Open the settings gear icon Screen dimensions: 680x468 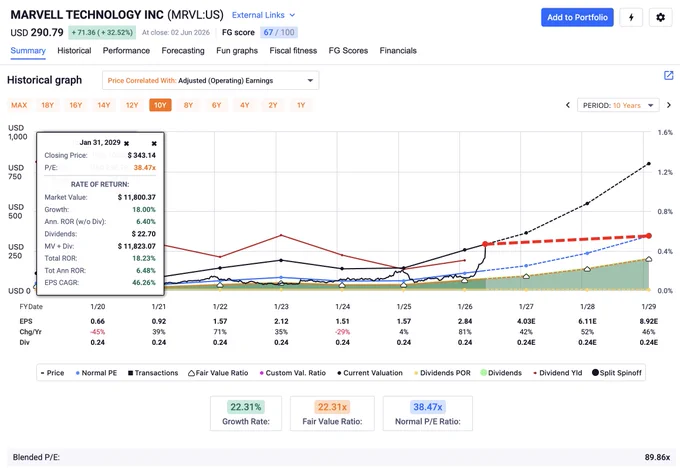pyautogui.click(x=660, y=17)
